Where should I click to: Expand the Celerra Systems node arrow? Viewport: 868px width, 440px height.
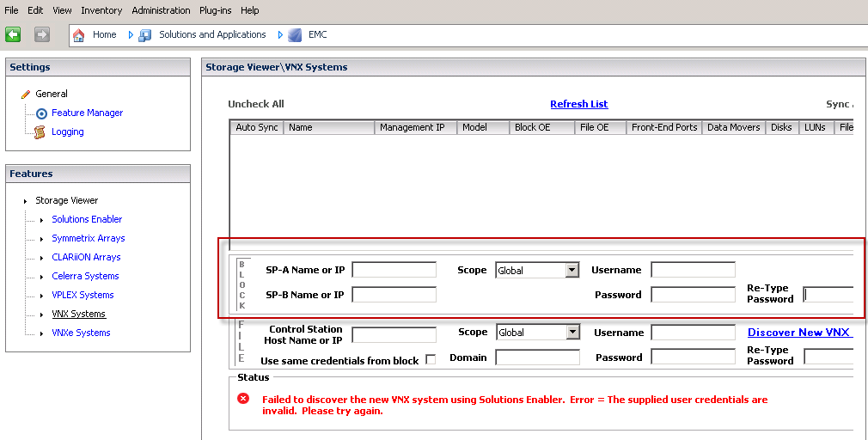(41, 277)
